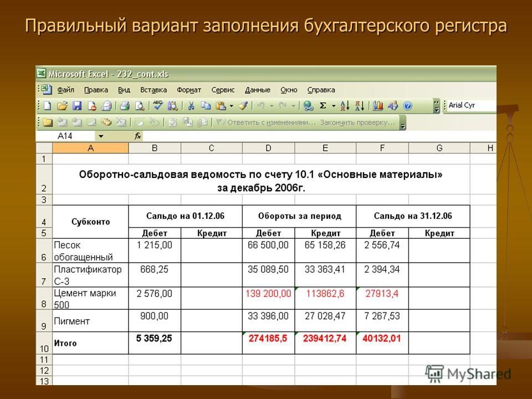Screen dimensions: 532x399
Task: Open the Данные menu
Action: coord(258,90)
